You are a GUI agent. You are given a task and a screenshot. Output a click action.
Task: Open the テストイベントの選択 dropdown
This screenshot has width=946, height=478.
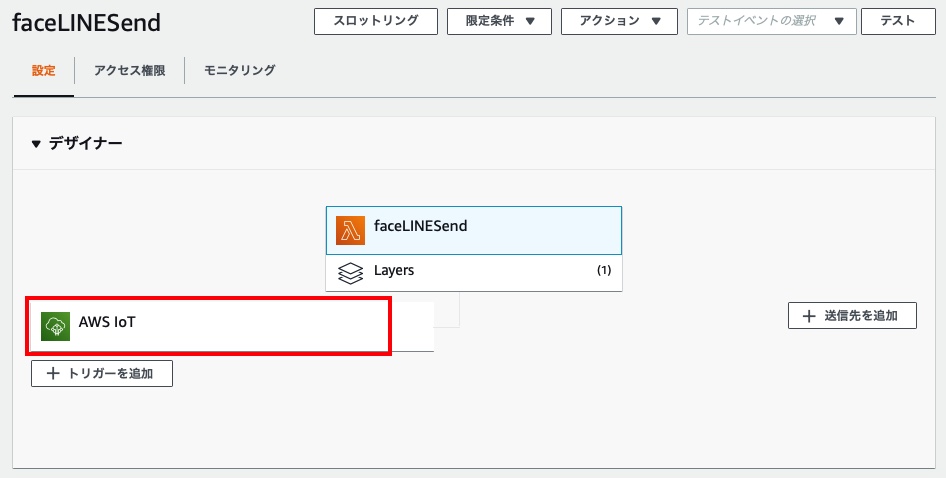[770, 21]
